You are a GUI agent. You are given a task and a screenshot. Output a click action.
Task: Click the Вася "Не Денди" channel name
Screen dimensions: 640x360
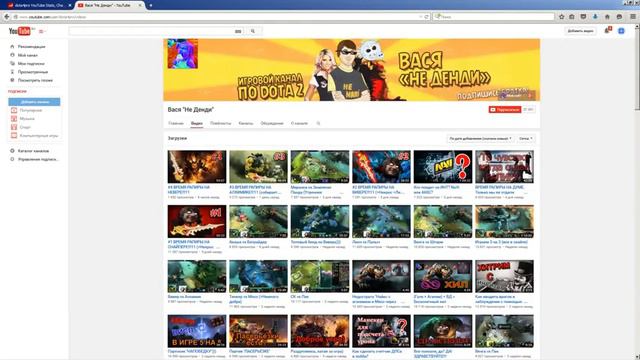191,109
